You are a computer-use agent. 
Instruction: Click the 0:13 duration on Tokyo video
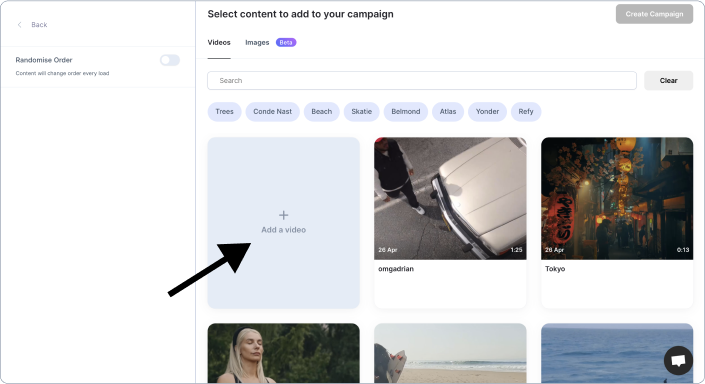tap(683, 250)
